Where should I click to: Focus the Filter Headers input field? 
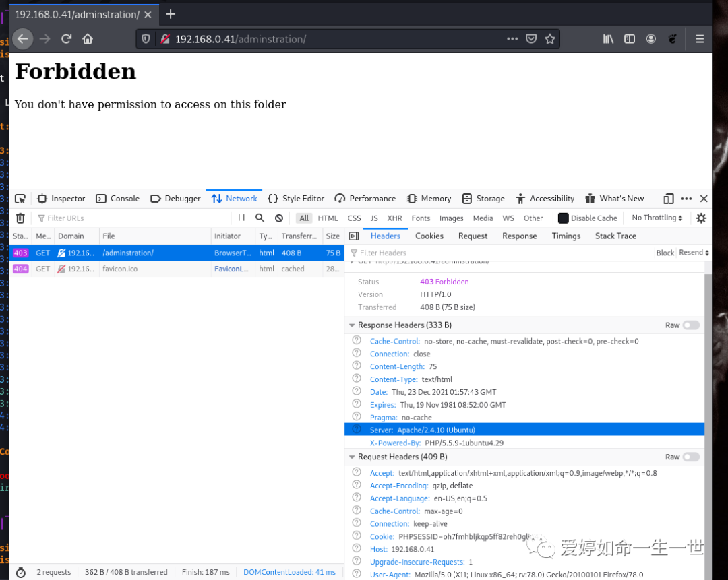(500, 253)
